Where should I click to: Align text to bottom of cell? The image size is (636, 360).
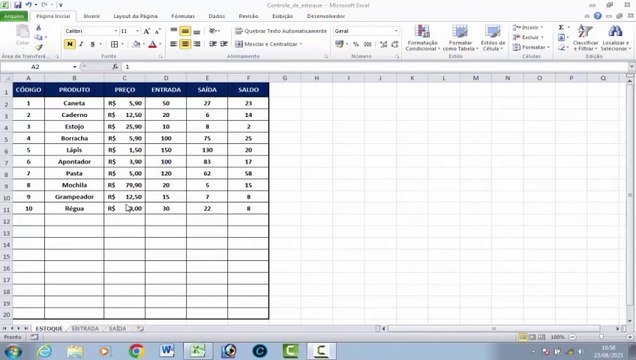[x=197, y=31]
